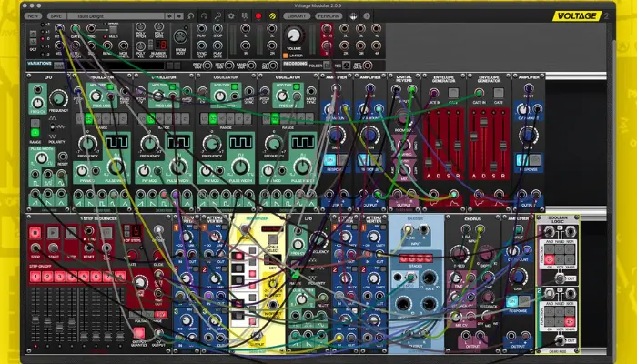Image resolution: width=637 pixels, height=364 pixels.
Task: Click the magnifier zoom icon
Action: point(218,16)
